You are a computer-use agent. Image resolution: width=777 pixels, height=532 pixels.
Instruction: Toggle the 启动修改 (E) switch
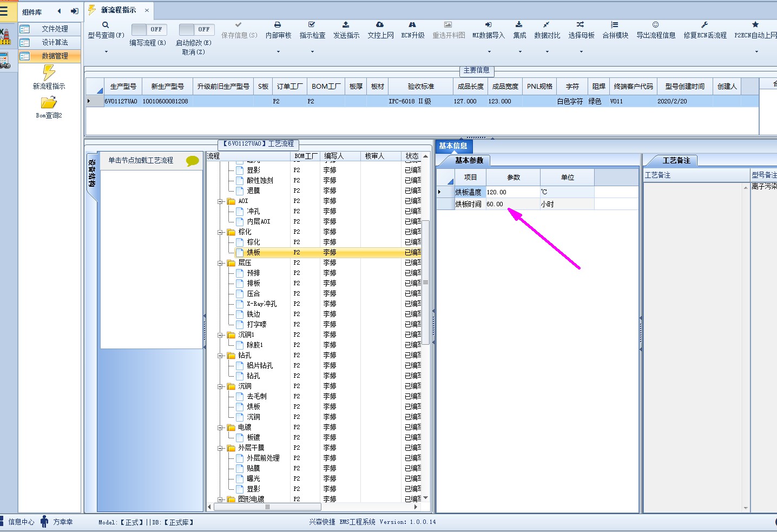[x=196, y=30]
